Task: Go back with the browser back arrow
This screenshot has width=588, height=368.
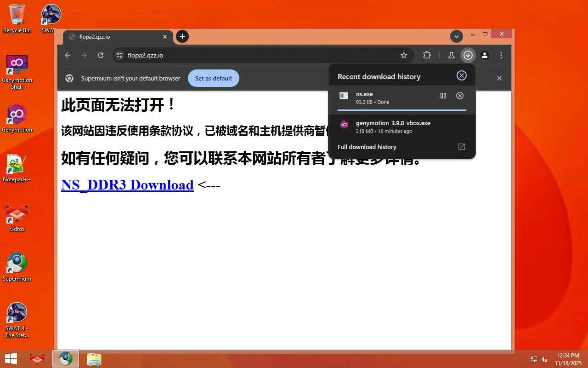Action: coord(68,55)
